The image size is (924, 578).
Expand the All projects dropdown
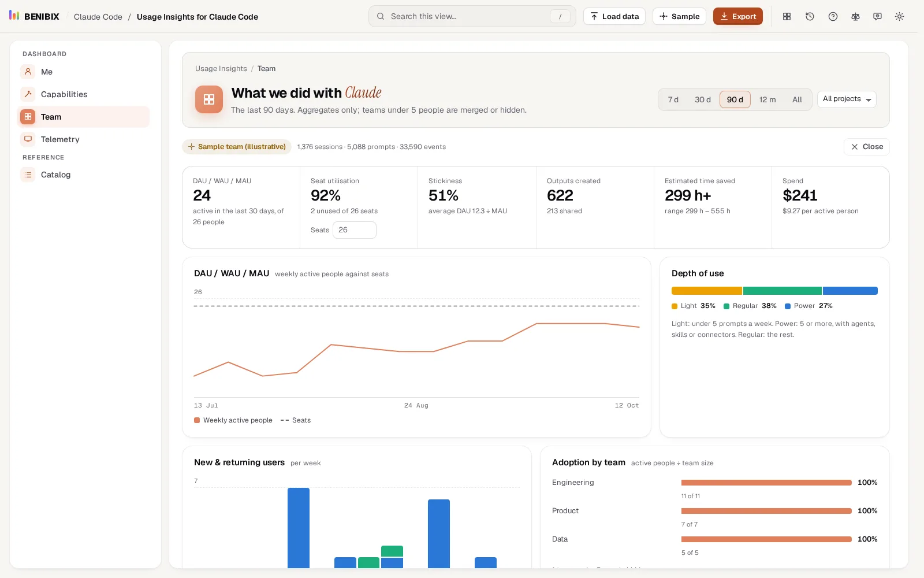point(847,99)
